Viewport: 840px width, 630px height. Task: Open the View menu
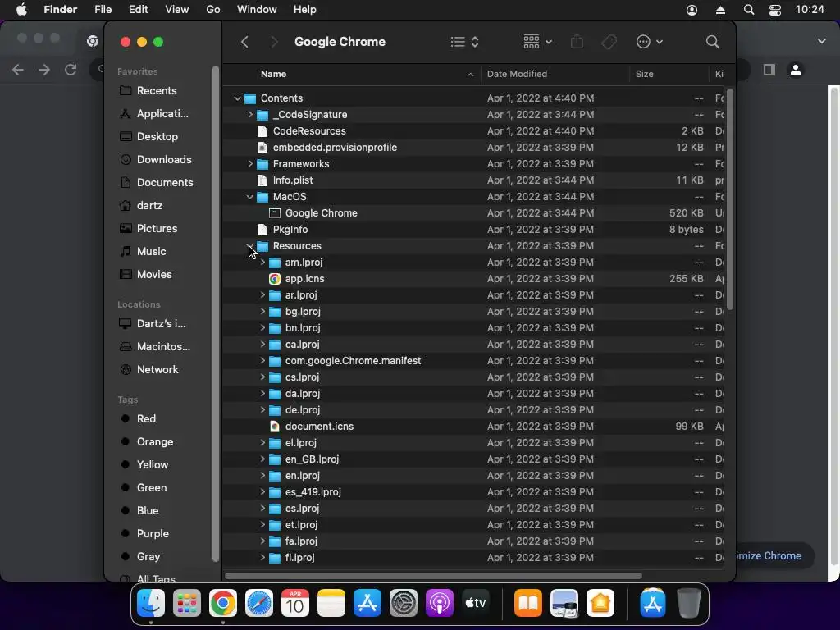tap(177, 10)
